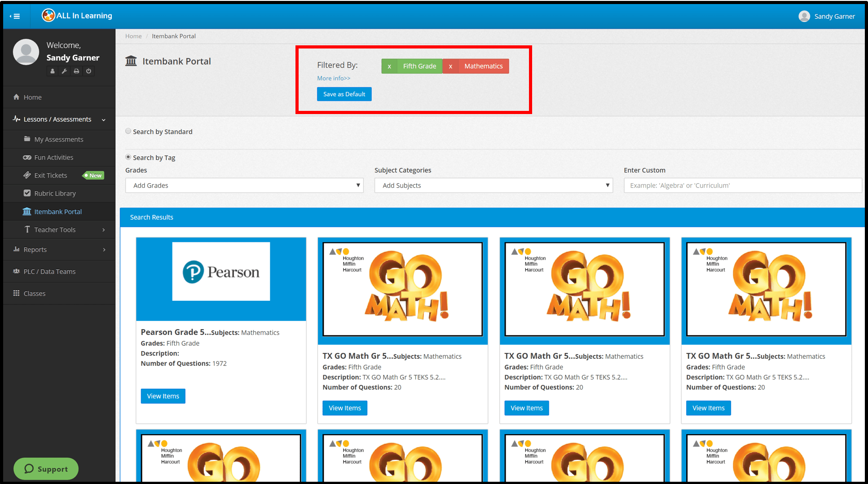Open My Assessments from the sidebar
The height and width of the screenshot is (484, 868).
(x=58, y=139)
